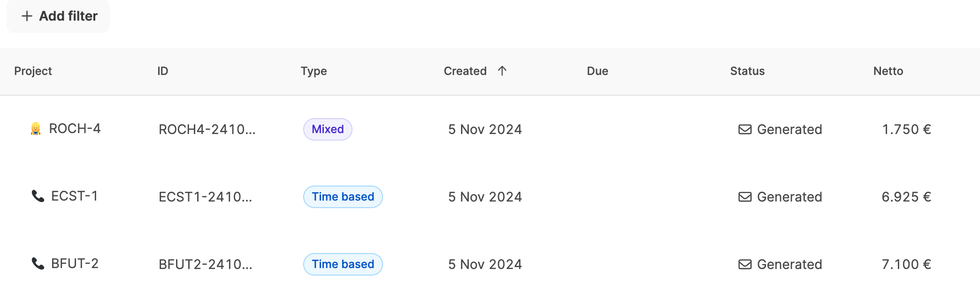
Task: Click the ROCH-4 project emoji icon
Action: pyautogui.click(x=36, y=129)
